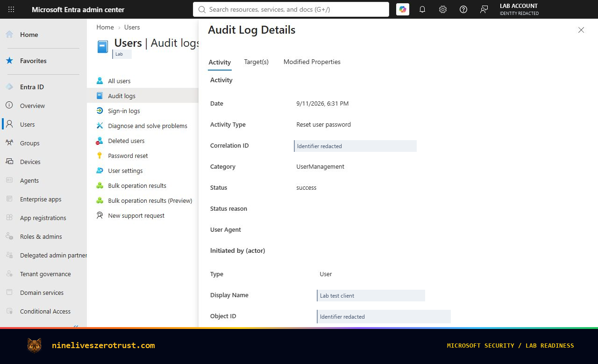Click the Tenant governance icon

tap(9, 274)
